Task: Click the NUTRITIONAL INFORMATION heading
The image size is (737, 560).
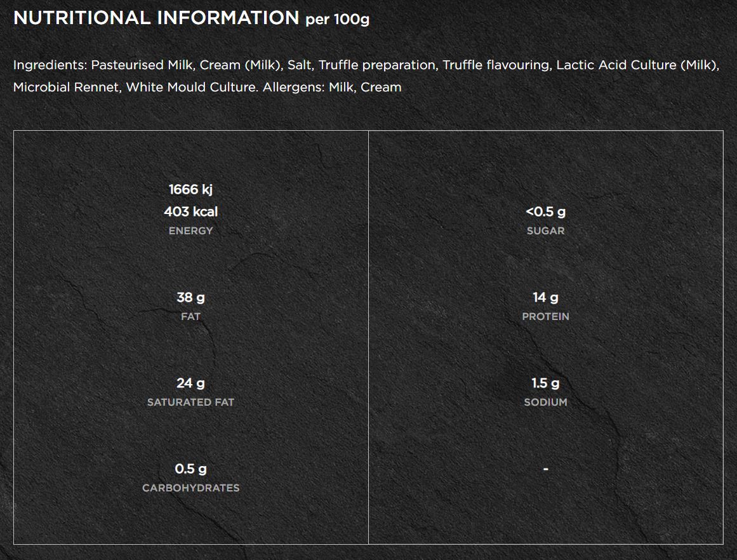Action: click(x=156, y=18)
